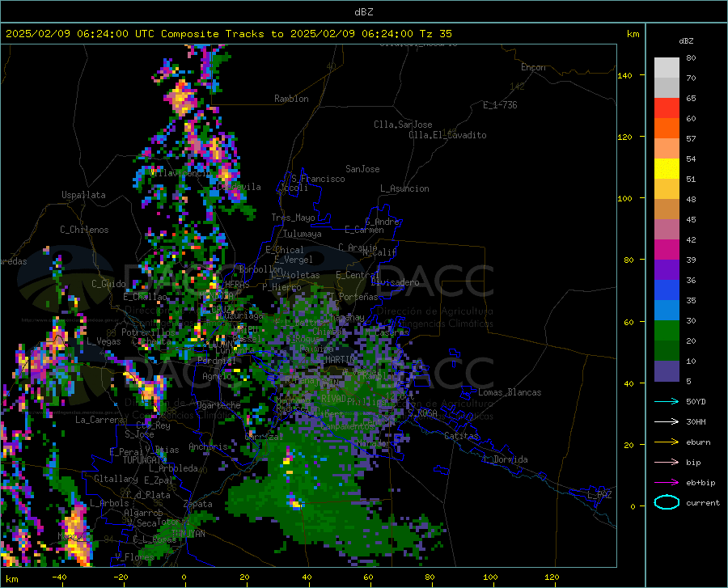728x588 pixels.
Task: Pick the brown-orange 45-48 dBZ swatch
Action: (x=667, y=209)
